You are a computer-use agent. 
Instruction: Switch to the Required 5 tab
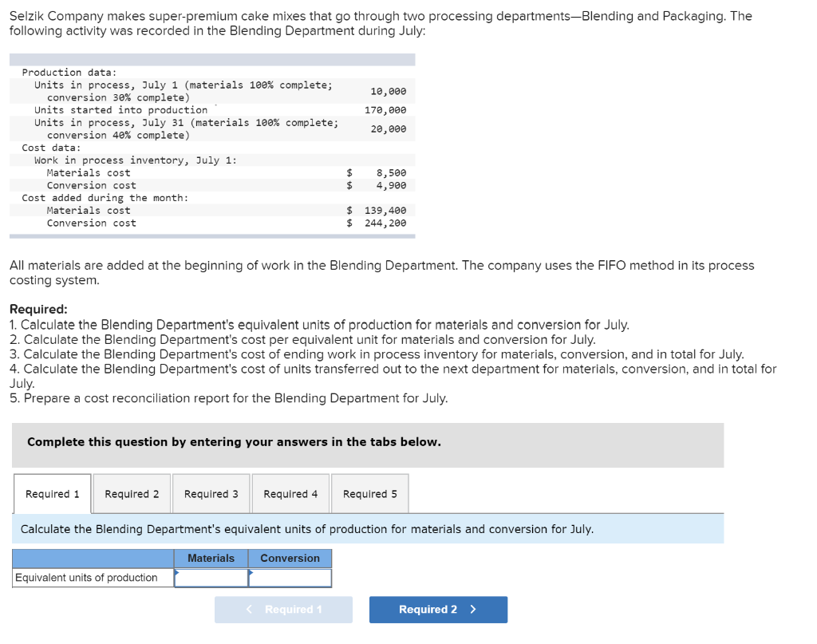370,493
